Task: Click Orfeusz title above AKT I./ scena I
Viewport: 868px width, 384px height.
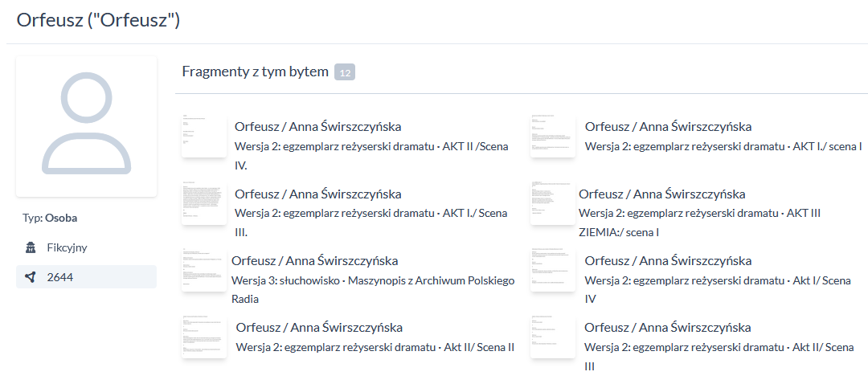Action: [668, 126]
